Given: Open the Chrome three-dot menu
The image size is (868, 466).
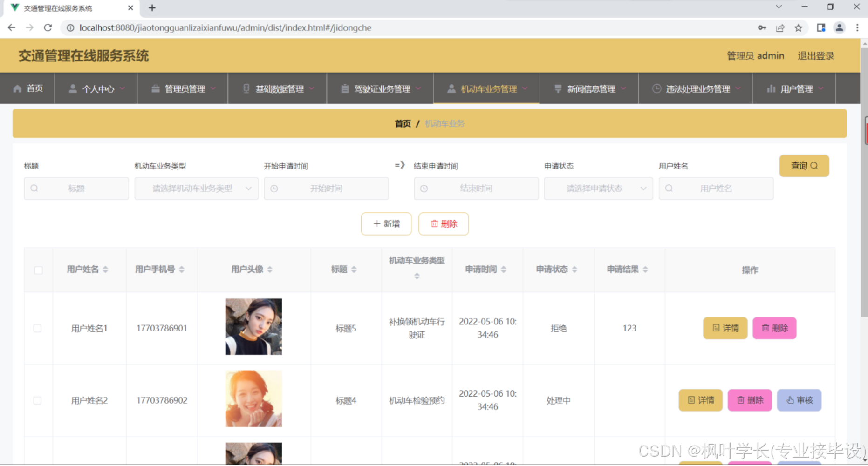Looking at the screenshot, I should (857, 28).
